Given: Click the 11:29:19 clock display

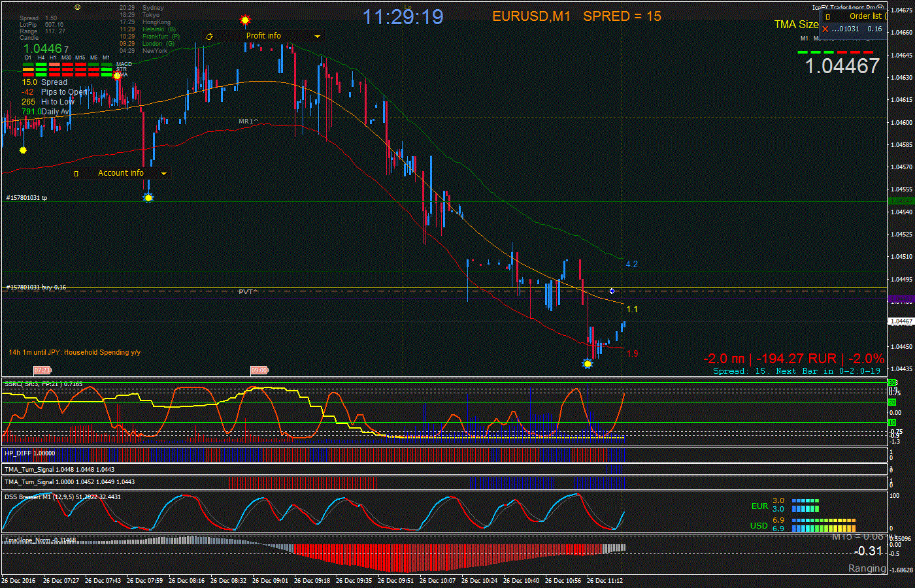Looking at the screenshot, I should click(403, 17).
